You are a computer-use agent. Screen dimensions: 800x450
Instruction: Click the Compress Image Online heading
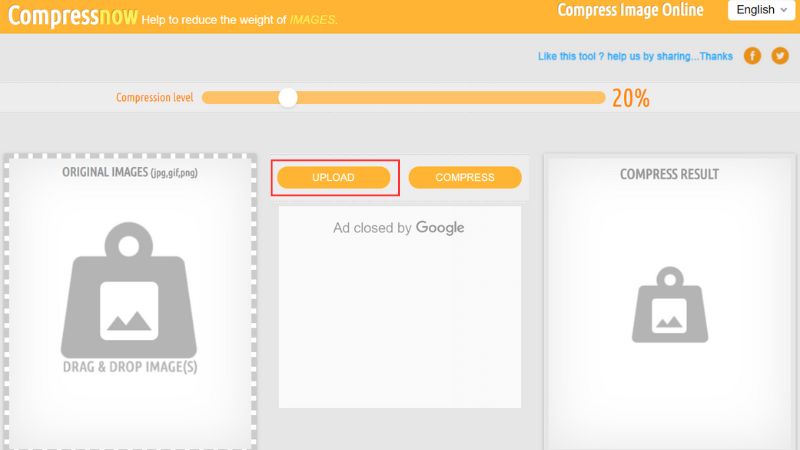point(630,10)
